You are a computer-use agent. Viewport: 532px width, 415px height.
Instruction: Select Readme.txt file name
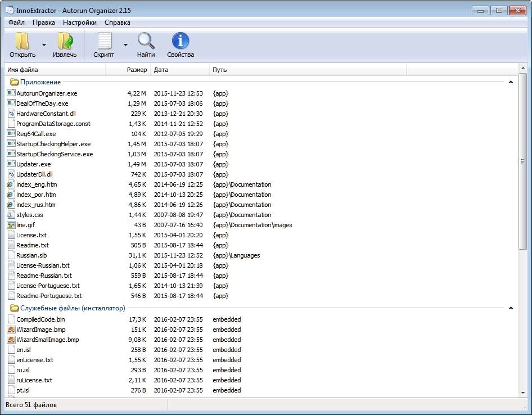click(x=33, y=245)
